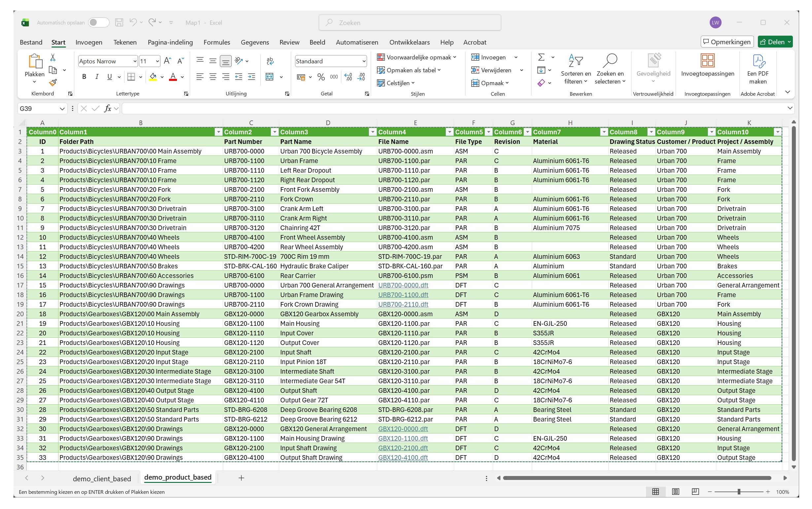812x509 pixels.
Task: Open Column7 filter dropdown
Action: point(604,132)
